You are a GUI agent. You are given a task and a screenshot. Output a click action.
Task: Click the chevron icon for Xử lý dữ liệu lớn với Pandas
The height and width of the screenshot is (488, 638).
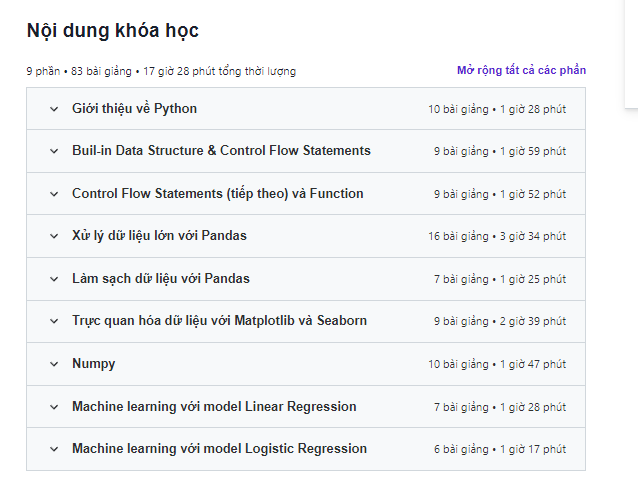click(54, 237)
